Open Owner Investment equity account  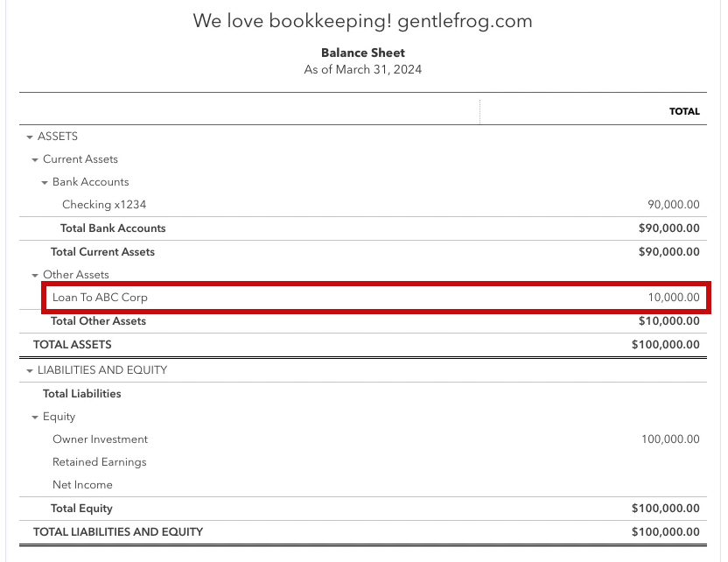coord(100,439)
